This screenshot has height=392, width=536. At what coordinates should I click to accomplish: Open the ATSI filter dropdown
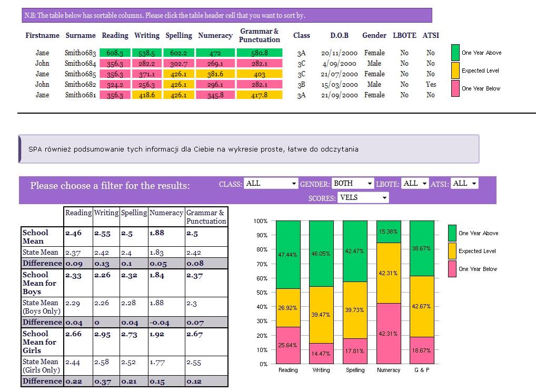coord(464,183)
